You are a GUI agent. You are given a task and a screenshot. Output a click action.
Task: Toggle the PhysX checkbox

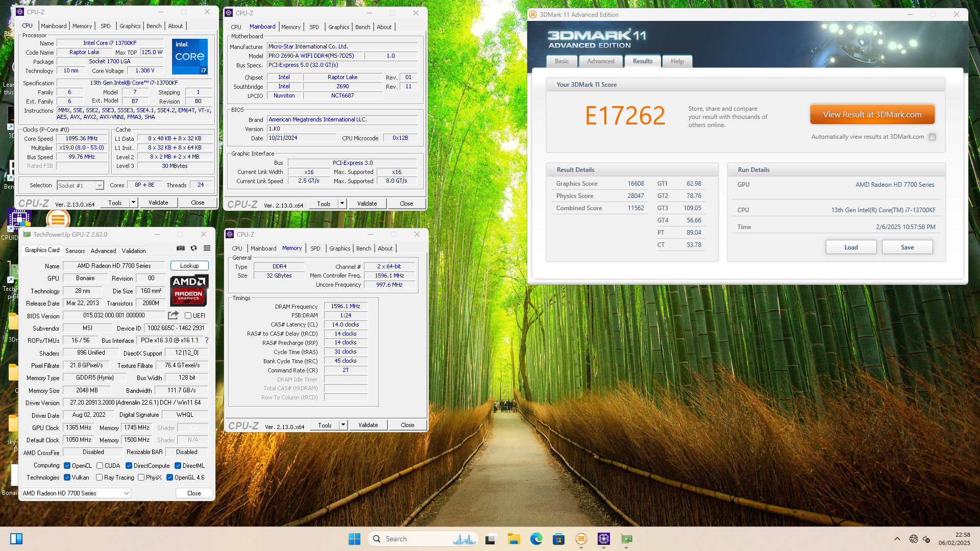[x=141, y=478]
